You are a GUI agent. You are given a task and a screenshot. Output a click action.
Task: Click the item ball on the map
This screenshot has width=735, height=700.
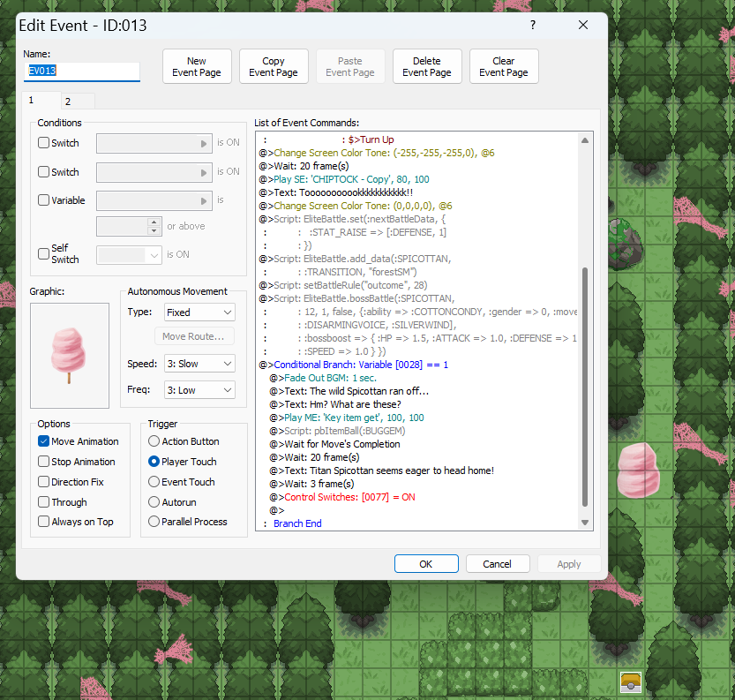[629, 681]
